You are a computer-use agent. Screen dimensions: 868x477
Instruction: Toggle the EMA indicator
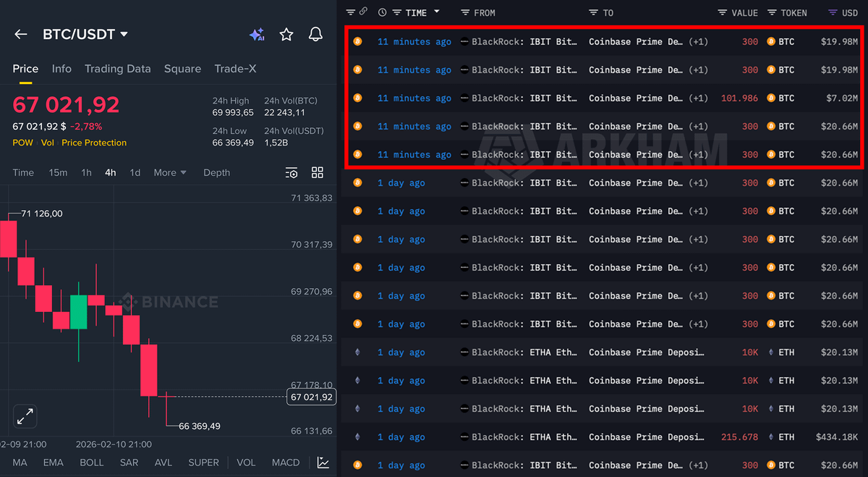[54, 463]
